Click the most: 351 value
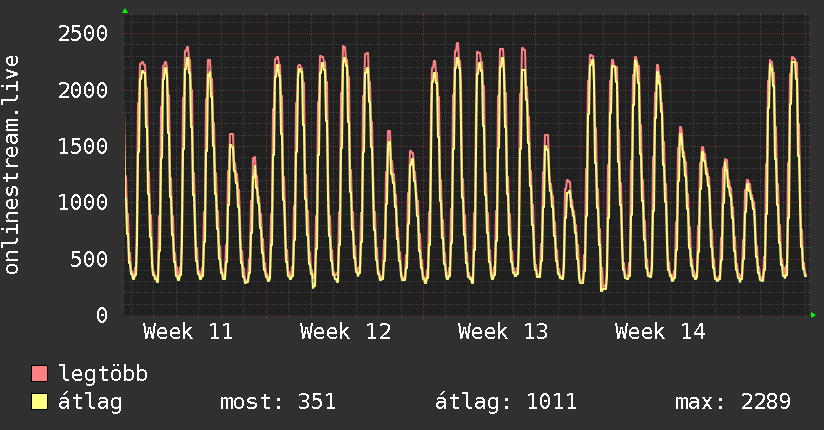This screenshot has width=824, height=430. [x=277, y=402]
